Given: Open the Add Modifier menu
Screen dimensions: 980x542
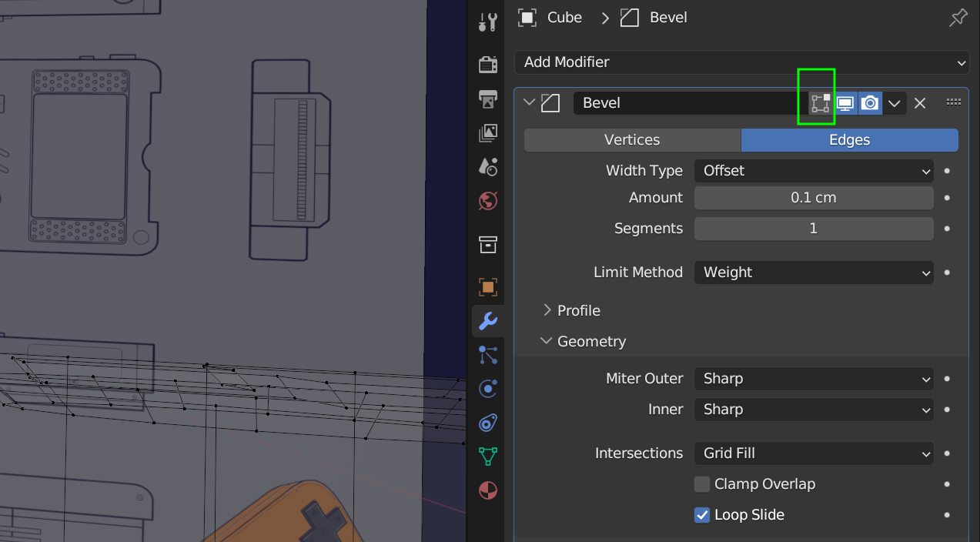Looking at the screenshot, I should (741, 62).
